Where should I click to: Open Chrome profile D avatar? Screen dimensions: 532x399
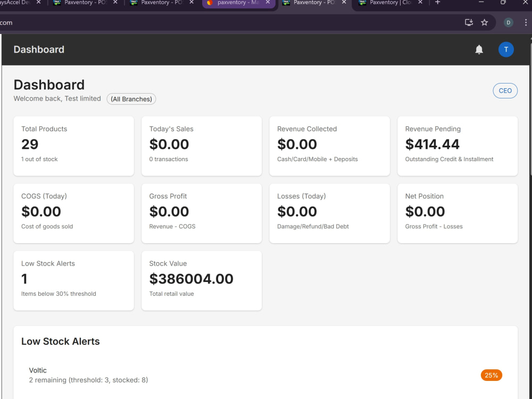point(508,22)
